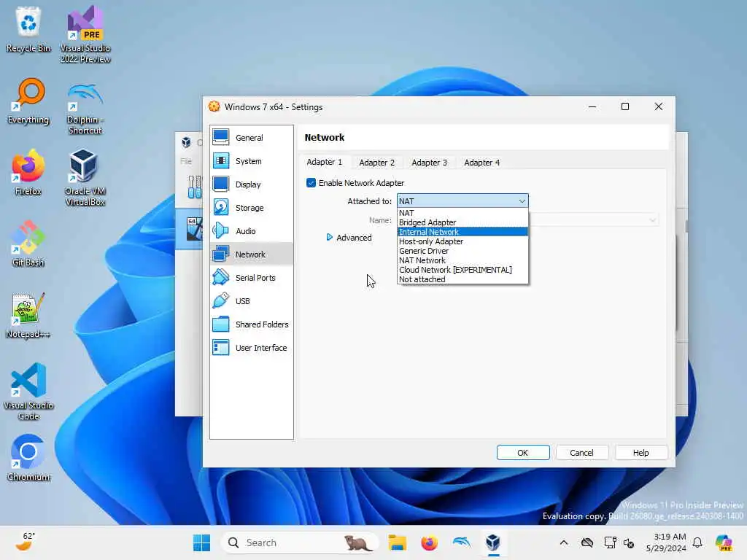Launch Visual Studio 2022 Preview shortcut
Screen dimensions: 747x560
85,34
